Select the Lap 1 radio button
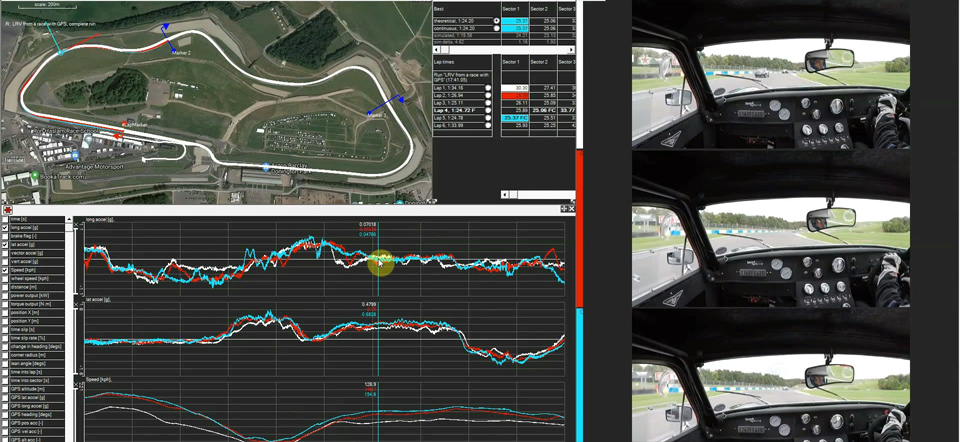This screenshot has width=960, height=442. coord(488,88)
